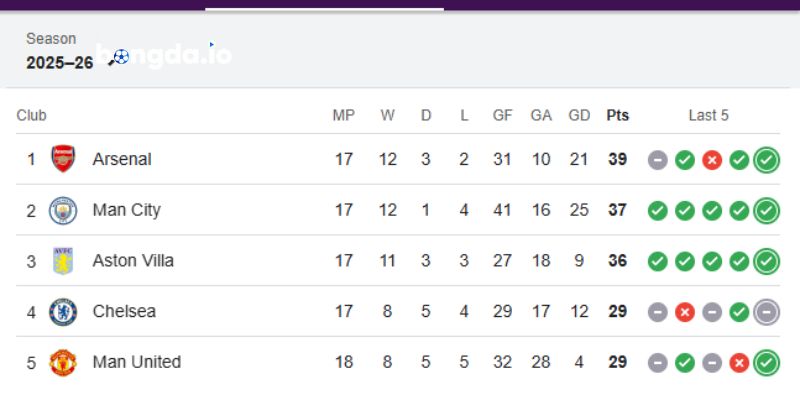Click the Arsenal club crest icon

pyautogui.click(x=63, y=159)
